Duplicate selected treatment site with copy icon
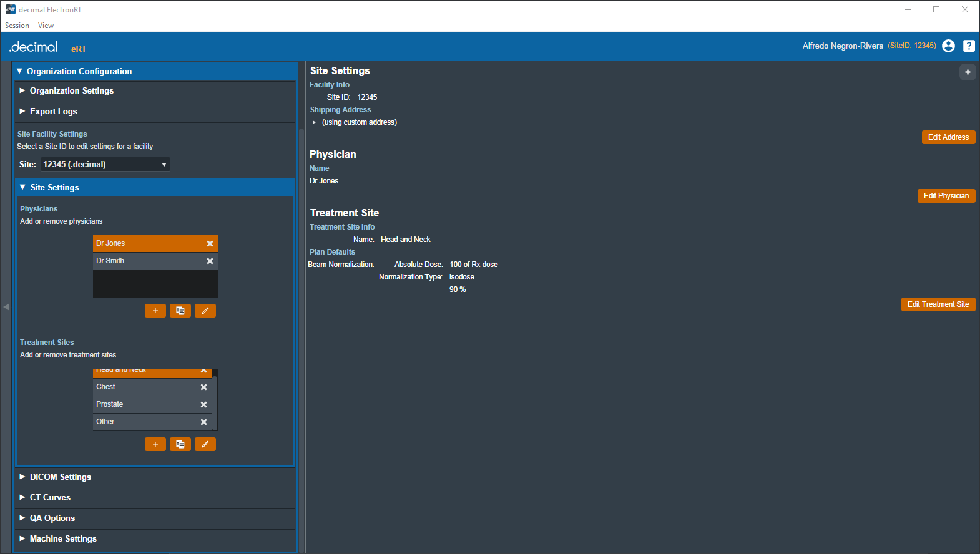The width and height of the screenshot is (980, 554). pyautogui.click(x=180, y=444)
